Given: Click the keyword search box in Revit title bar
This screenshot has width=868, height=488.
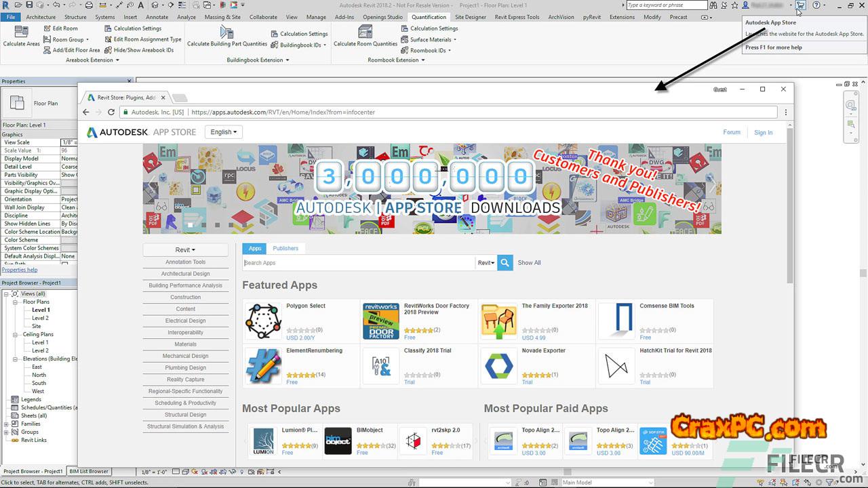Looking at the screenshot, I should click(x=667, y=5).
